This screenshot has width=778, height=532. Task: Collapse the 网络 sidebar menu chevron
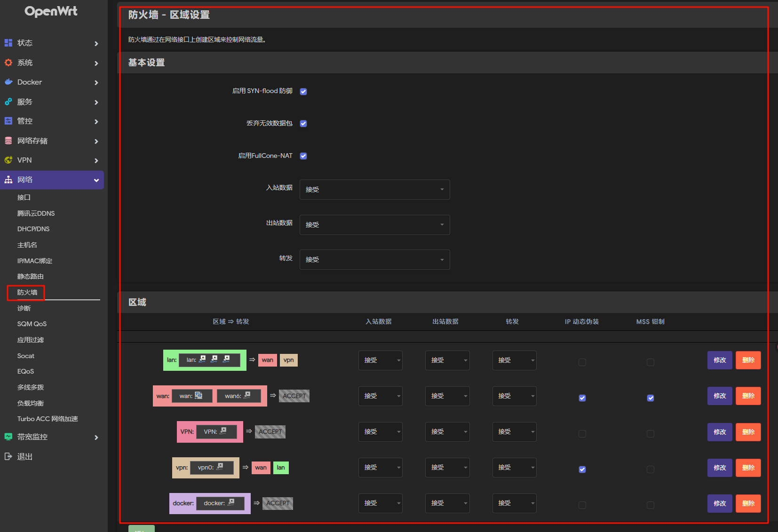click(x=96, y=180)
